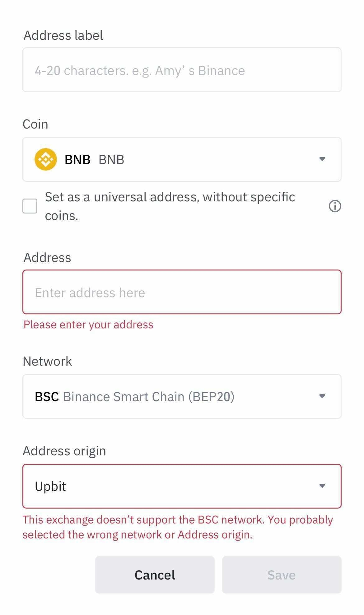Click the 'Coin' field heading
The width and height of the screenshot is (364, 615).
pos(35,124)
